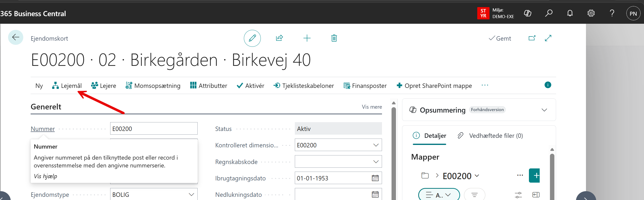Click Vis mere in Generelt section

[x=372, y=107]
